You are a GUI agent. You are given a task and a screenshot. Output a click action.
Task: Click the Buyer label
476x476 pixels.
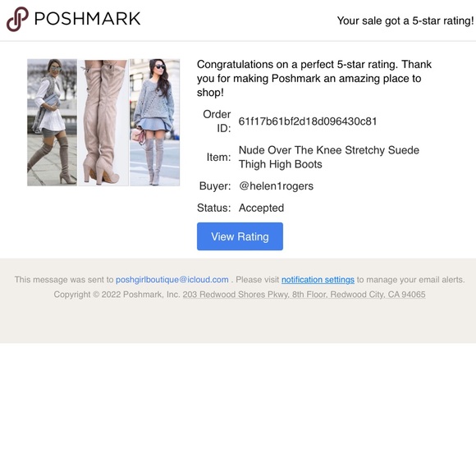coord(215,185)
